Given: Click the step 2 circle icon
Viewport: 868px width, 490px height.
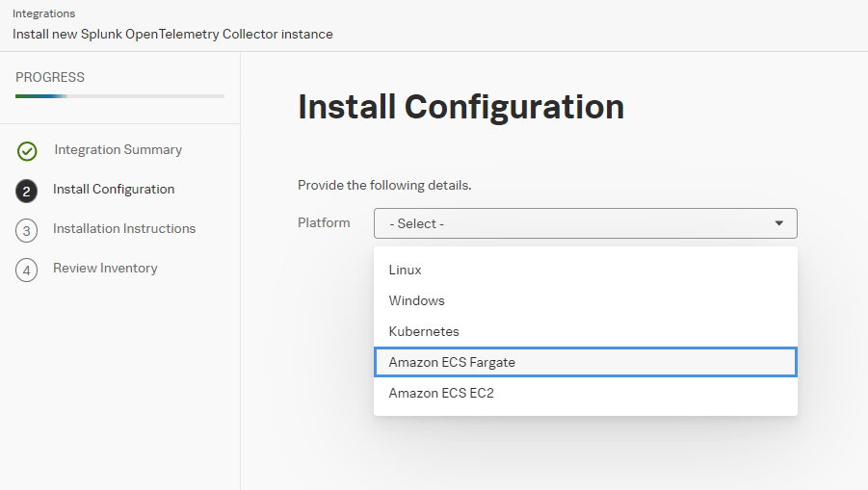Looking at the screenshot, I should (x=26, y=191).
